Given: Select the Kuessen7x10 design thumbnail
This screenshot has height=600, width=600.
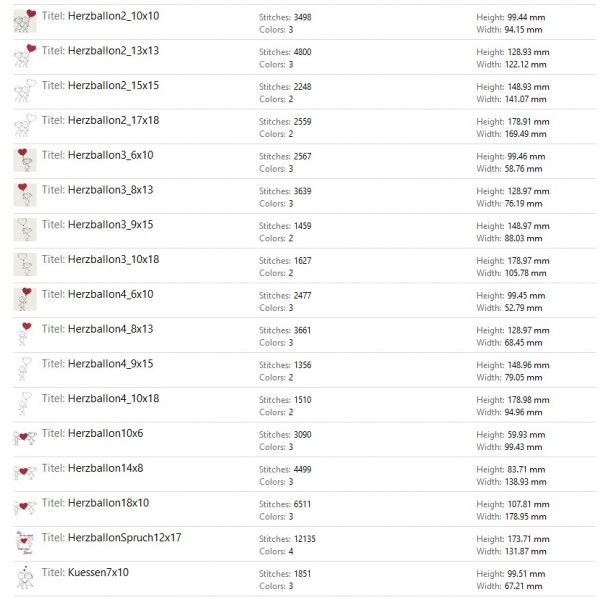Looking at the screenshot, I should click(x=25, y=577).
